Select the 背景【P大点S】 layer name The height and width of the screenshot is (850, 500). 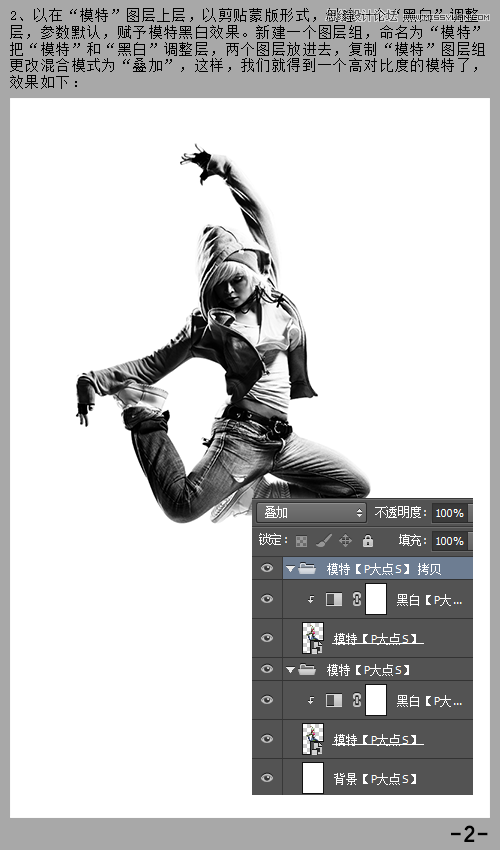(375, 779)
